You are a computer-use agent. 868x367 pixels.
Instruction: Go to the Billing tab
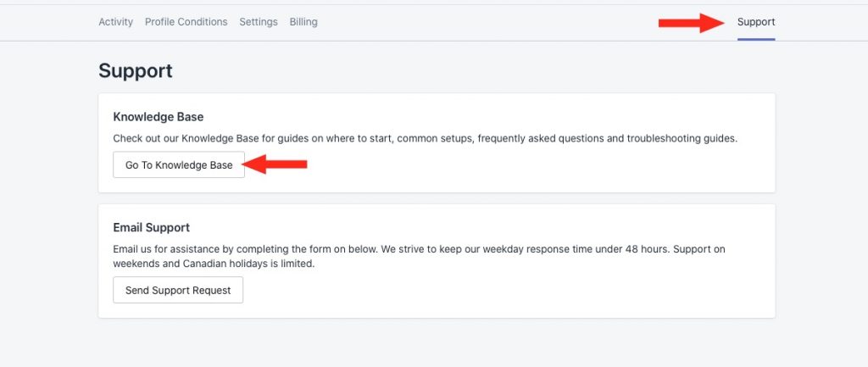pyautogui.click(x=303, y=22)
